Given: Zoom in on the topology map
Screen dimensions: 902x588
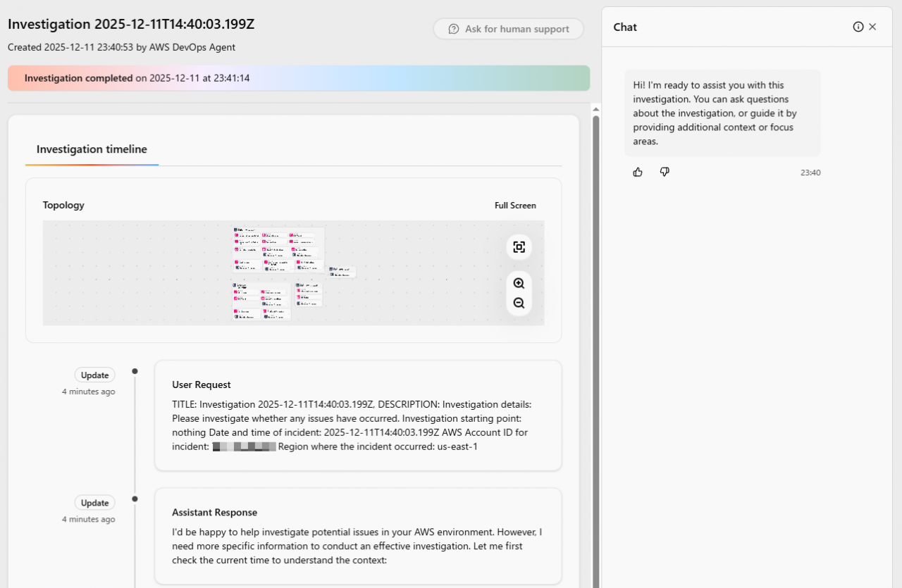Looking at the screenshot, I should (519, 283).
